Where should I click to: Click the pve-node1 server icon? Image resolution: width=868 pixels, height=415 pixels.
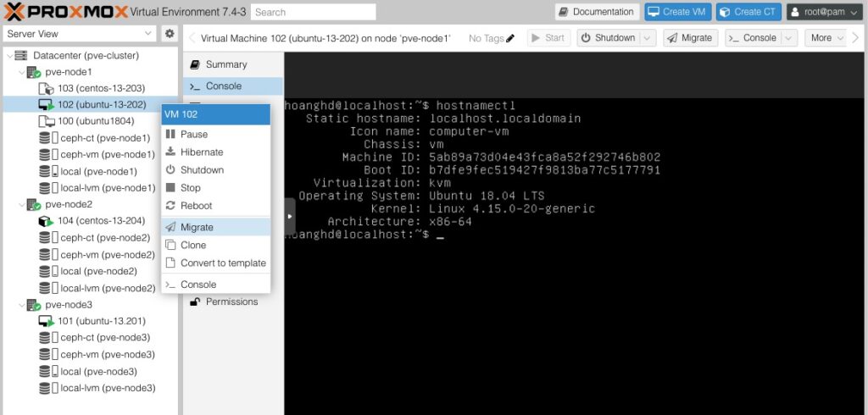pyautogui.click(x=34, y=72)
